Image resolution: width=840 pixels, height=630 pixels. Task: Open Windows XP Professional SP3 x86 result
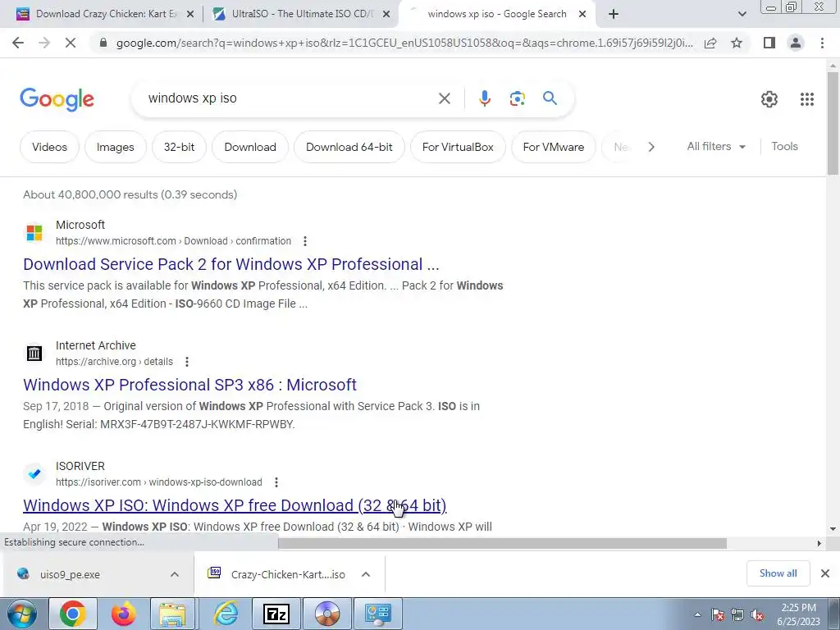click(189, 385)
